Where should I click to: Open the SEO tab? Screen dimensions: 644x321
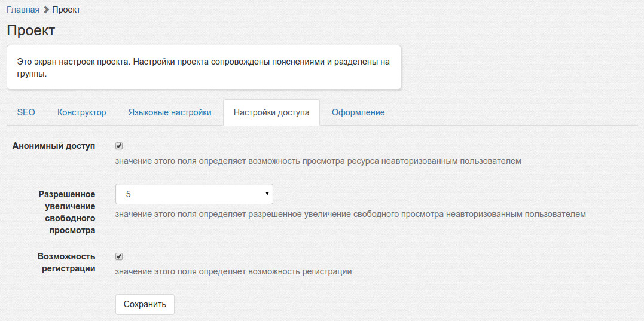(x=26, y=112)
